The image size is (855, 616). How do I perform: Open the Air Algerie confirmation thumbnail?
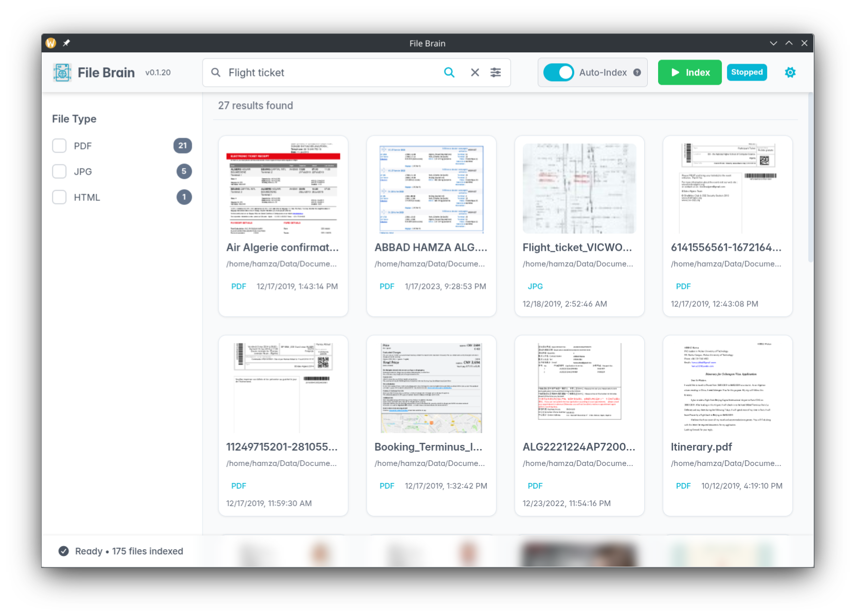(x=283, y=189)
